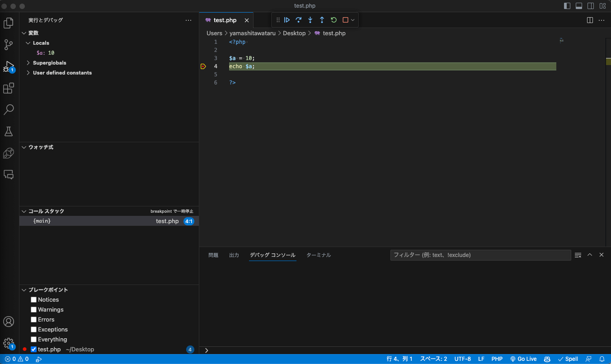Switch to the 問題 panel tab
Viewport: 611px width, 364px height.
pyautogui.click(x=213, y=255)
